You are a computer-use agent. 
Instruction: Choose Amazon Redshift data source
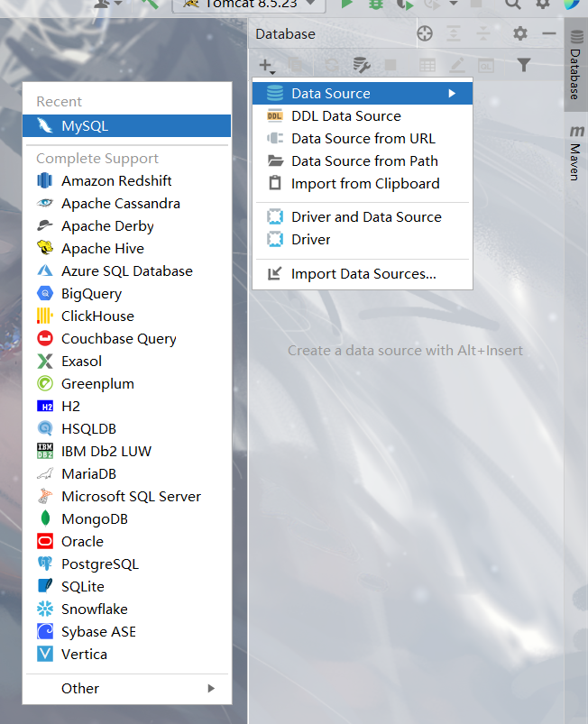[x=126, y=180]
